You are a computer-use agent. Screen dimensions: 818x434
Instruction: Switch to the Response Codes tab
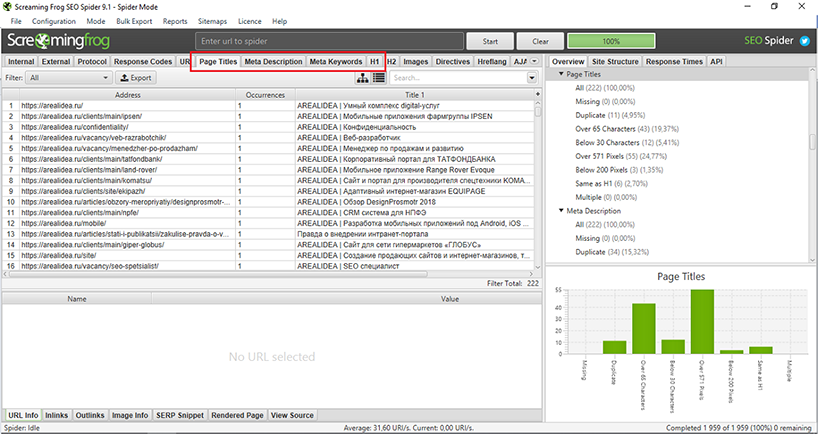(143, 62)
